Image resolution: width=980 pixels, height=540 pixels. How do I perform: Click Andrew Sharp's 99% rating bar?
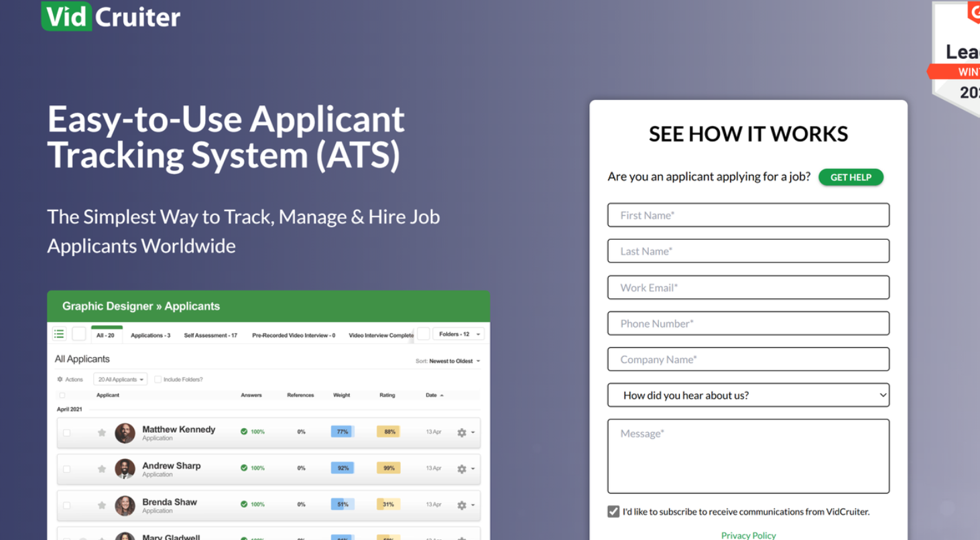pyautogui.click(x=389, y=468)
